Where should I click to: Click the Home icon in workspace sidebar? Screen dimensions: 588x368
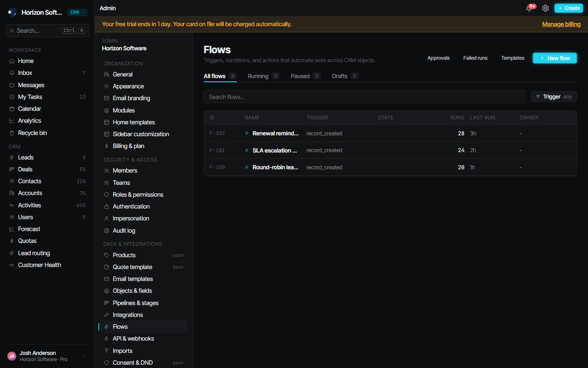(12, 61)
